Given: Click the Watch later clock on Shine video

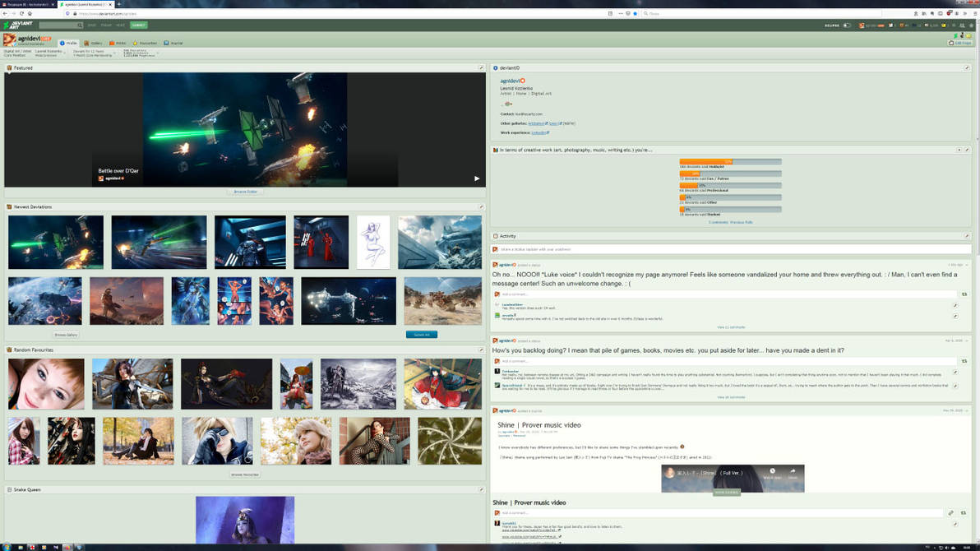Looking at the screenshot, I should click(x=773, y=472).
